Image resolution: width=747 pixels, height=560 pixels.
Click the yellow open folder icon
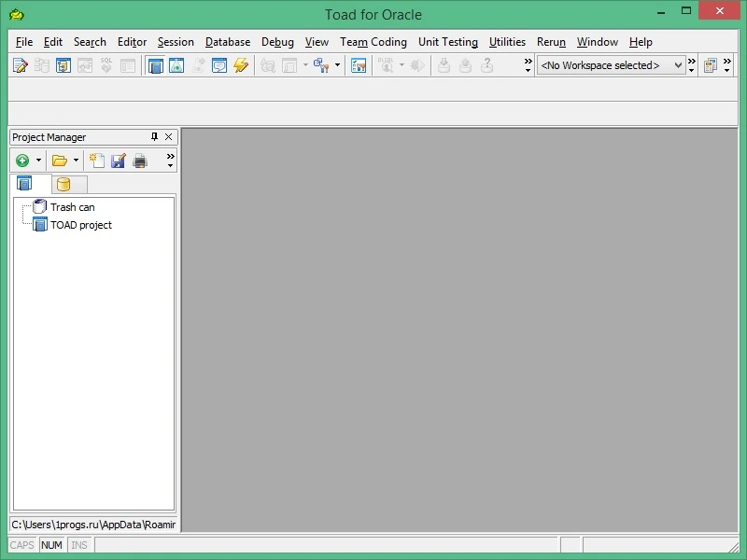59,161
